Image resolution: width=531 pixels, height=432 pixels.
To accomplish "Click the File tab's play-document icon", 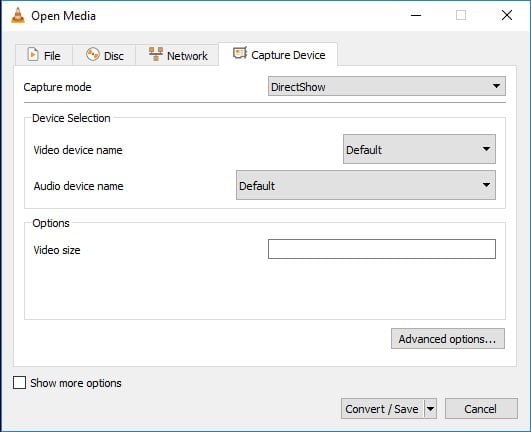I will coord(33,55).
